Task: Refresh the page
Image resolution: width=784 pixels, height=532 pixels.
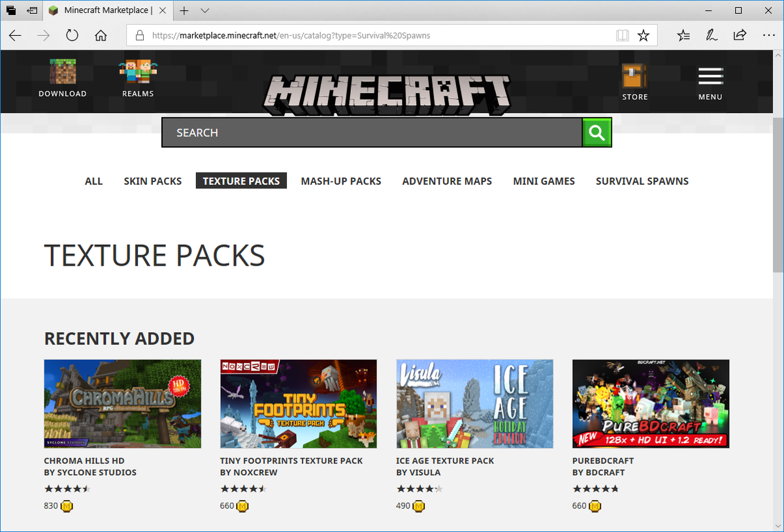Action: [73, 35]
